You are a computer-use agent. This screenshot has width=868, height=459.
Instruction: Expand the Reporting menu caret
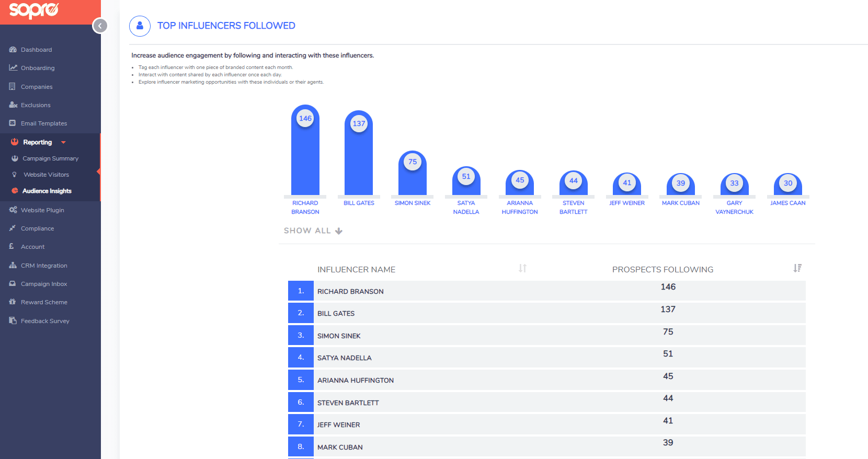pos(63,142)
